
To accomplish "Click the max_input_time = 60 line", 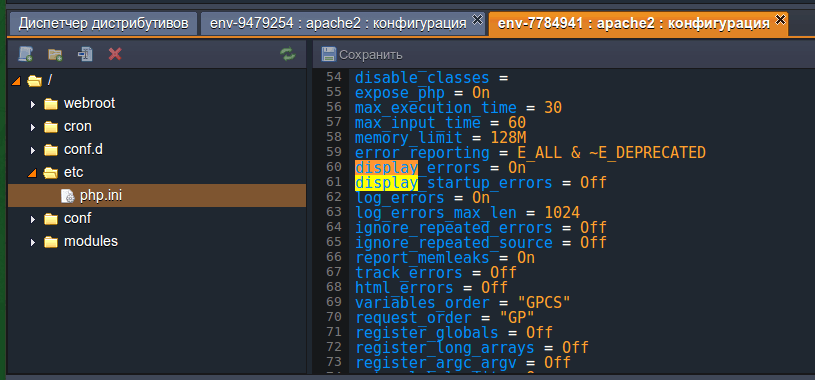I will [x=440, y=123].
